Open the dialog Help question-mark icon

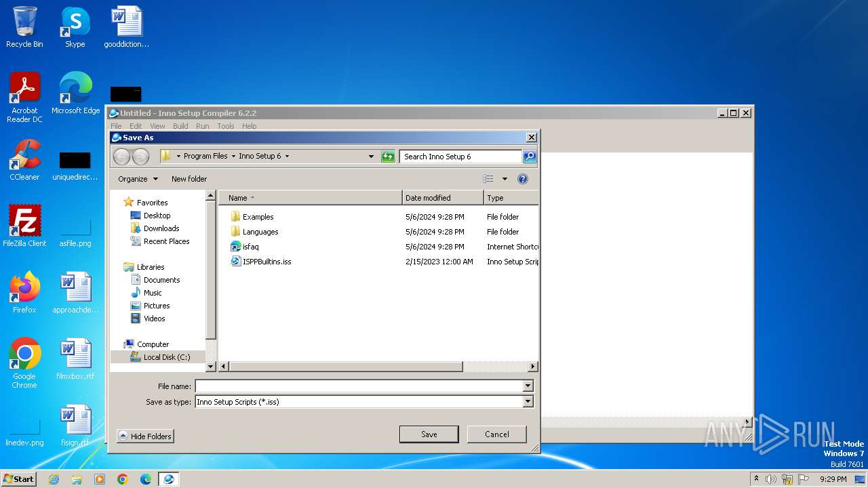pos(522,179)
